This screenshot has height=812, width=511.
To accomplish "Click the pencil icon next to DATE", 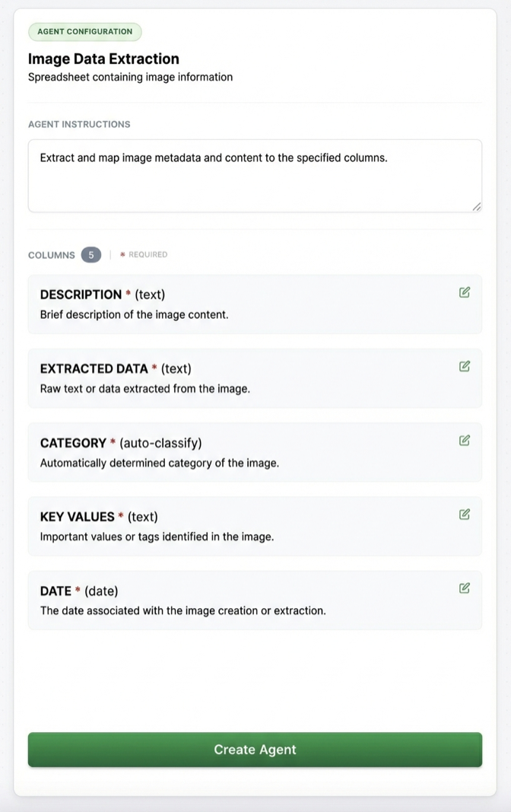I will [x=465, y=588].
